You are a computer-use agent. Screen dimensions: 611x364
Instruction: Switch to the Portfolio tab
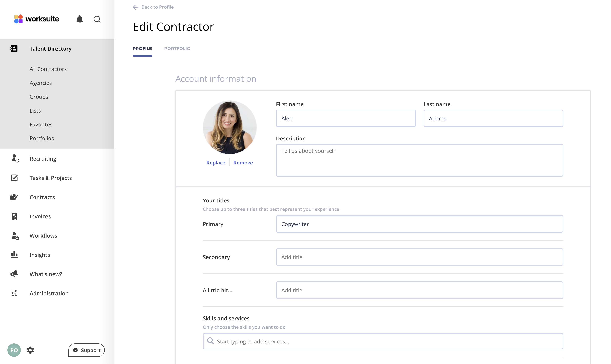click(177, 48)
